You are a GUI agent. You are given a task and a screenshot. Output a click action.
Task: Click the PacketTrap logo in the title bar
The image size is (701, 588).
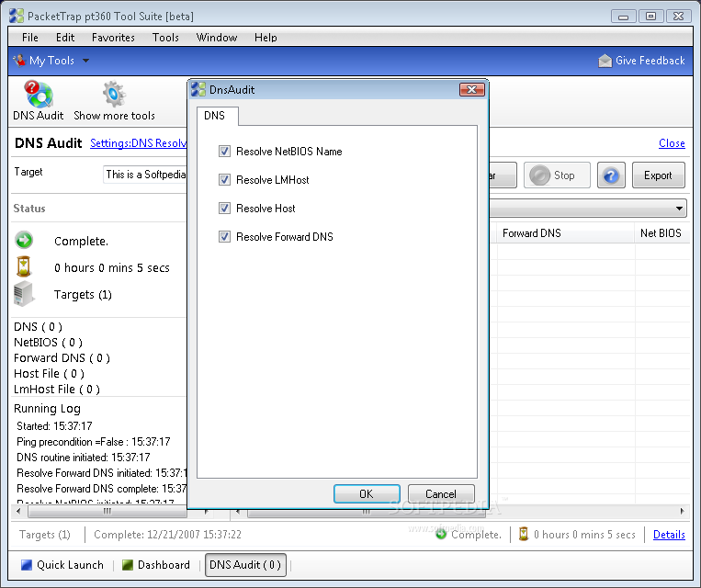click(x=17, y=17)
